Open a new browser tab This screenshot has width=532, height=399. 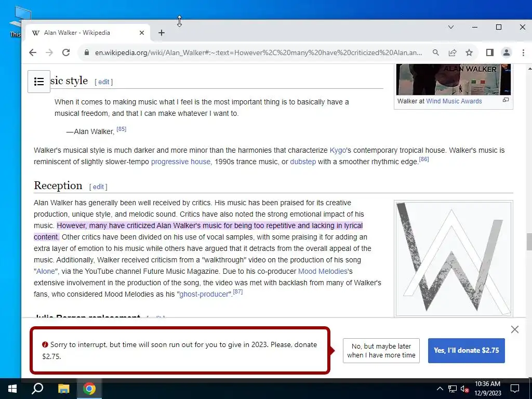[162, 33]
